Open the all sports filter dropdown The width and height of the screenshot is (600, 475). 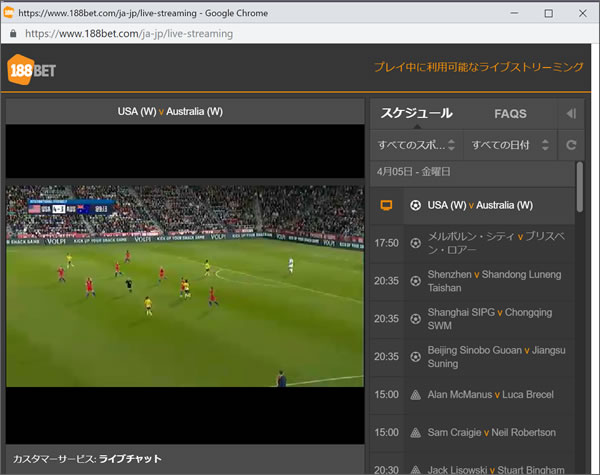(x=416, y=145)
